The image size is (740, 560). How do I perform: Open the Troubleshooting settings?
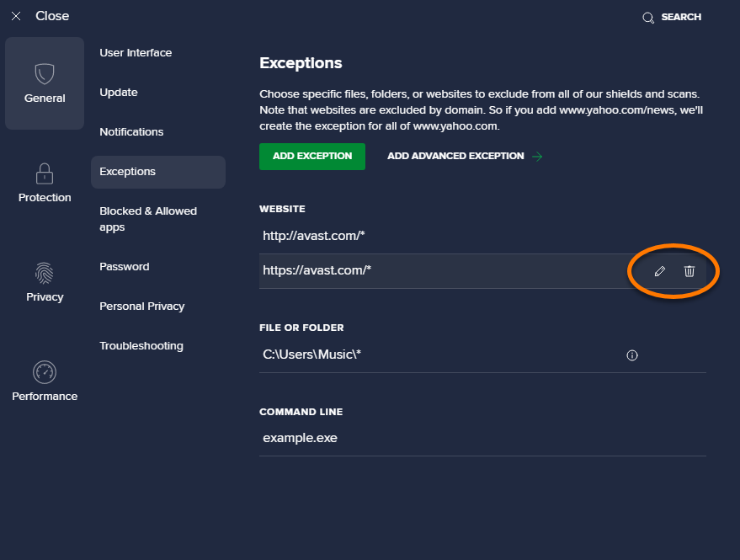(x=141, y=345)
